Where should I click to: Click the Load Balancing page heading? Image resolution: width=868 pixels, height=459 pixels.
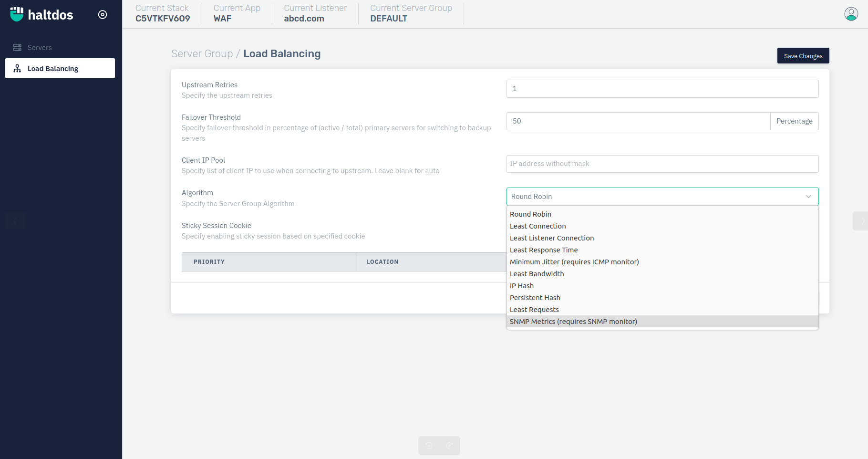coord(282,53)
